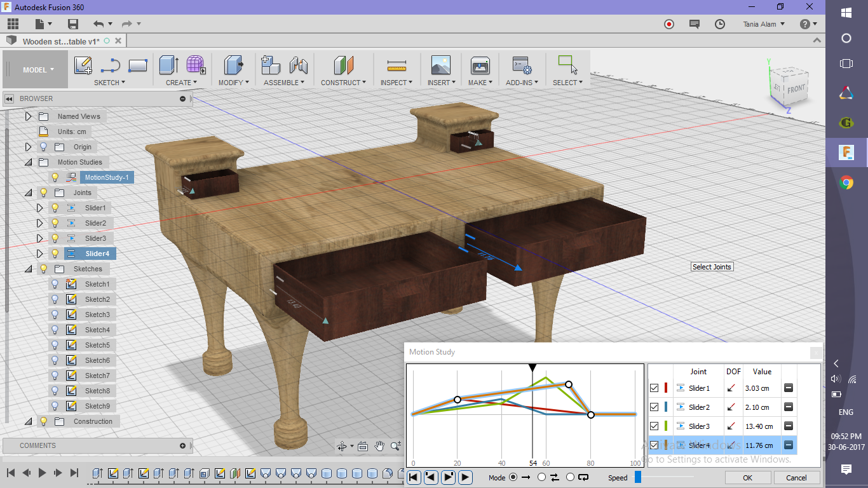Expand the Slider1 joint node
This screenshot has height=488, width=868.
click(39, 208)
